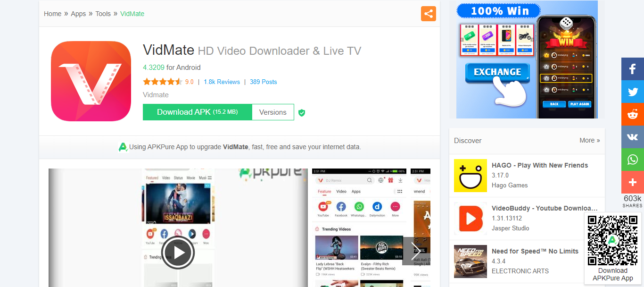644x287 pixels.
Task: Open 1.8k Reviews link
Action: pyautogui.click(x=222, y=82)
